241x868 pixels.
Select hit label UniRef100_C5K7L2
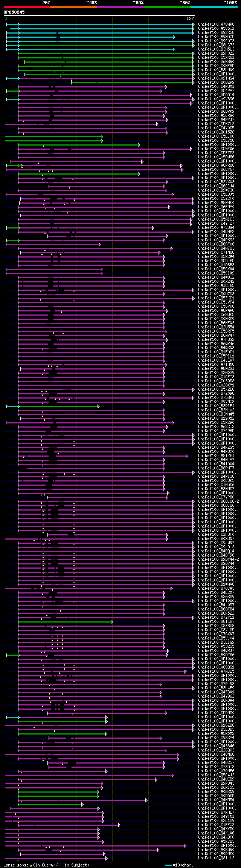[216, 124]
